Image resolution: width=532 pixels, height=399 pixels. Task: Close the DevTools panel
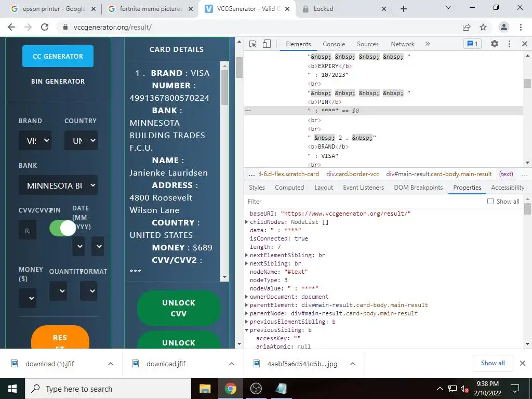[525, 44]
